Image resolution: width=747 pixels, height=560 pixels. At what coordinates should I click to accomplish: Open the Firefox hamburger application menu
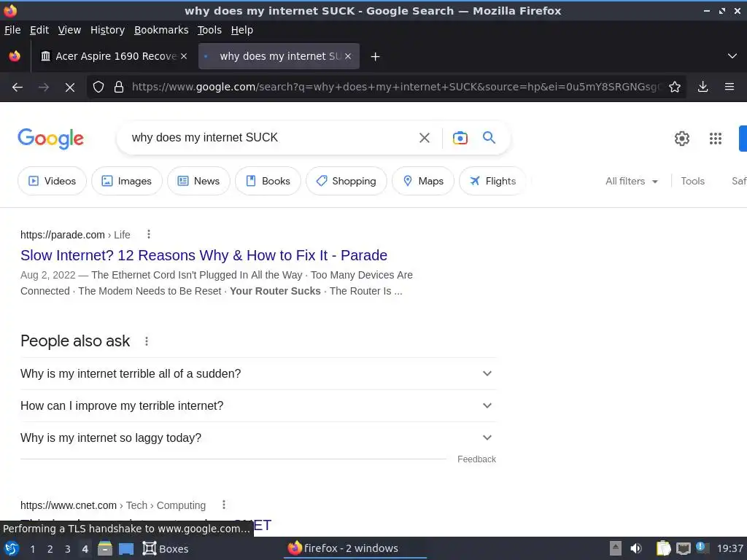pyautogui.click(x=729, y=87)
